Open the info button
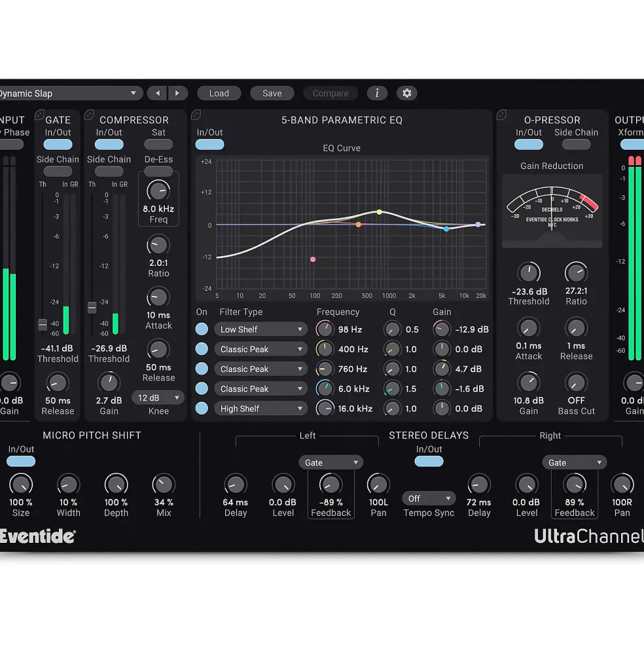The width and height of the screenshot is (644, 645). pyautogui.click(x=377, y=94)
